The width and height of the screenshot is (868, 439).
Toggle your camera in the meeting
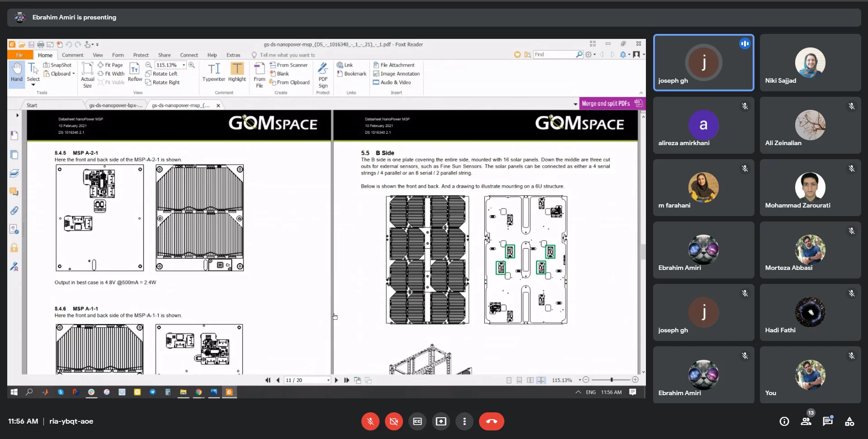pyautogui.click(x=394, y=421)
